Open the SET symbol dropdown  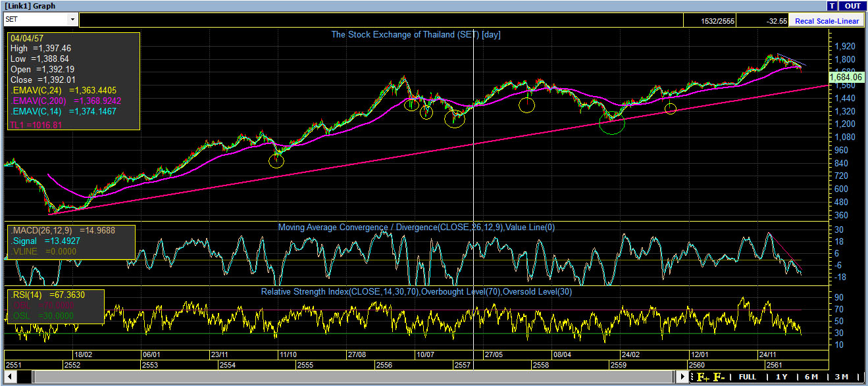click(73, 20)
